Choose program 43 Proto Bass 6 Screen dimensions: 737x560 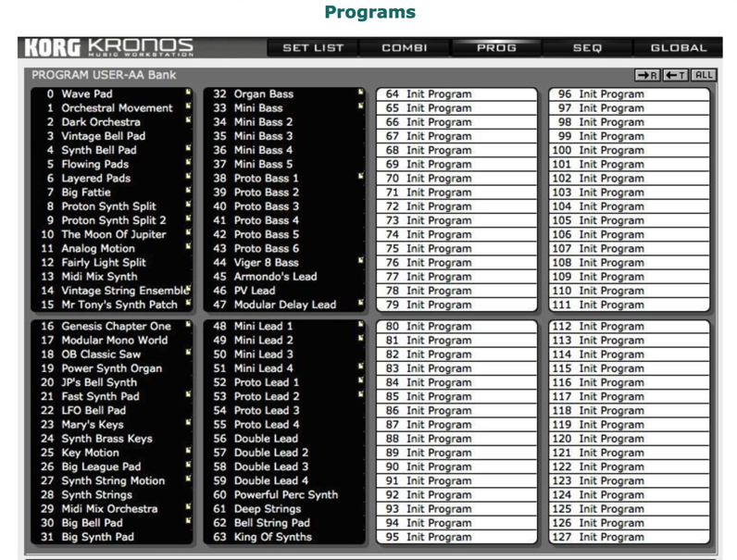(x=284, y=248)
